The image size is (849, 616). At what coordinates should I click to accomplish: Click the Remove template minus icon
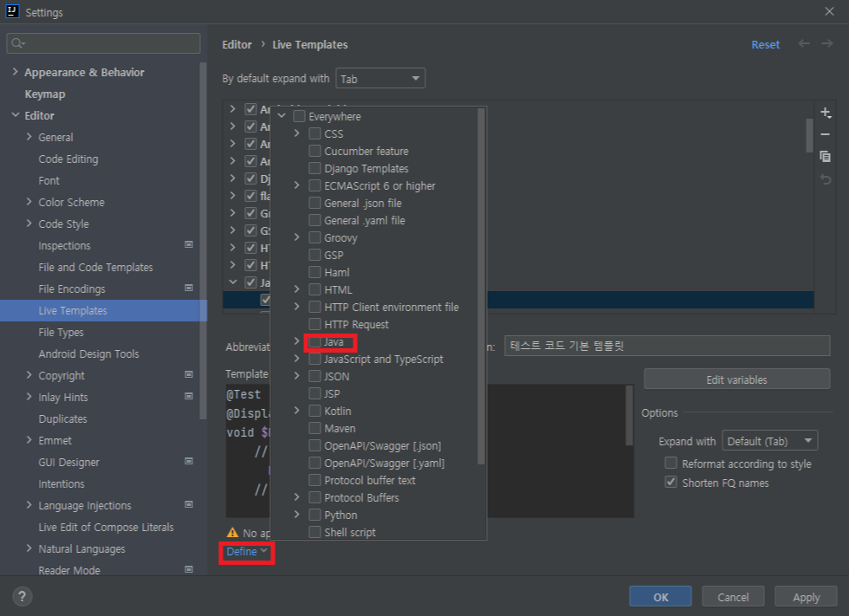825,134
